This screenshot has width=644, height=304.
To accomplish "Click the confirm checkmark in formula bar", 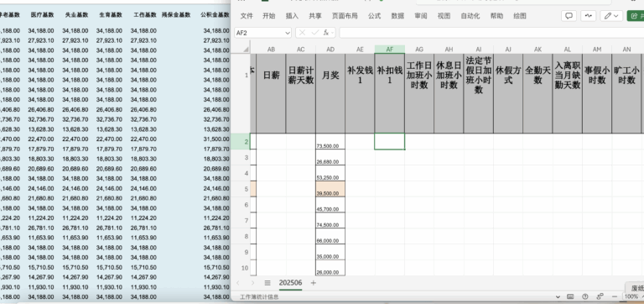I will pyautogui.click(x=314, y=33).
